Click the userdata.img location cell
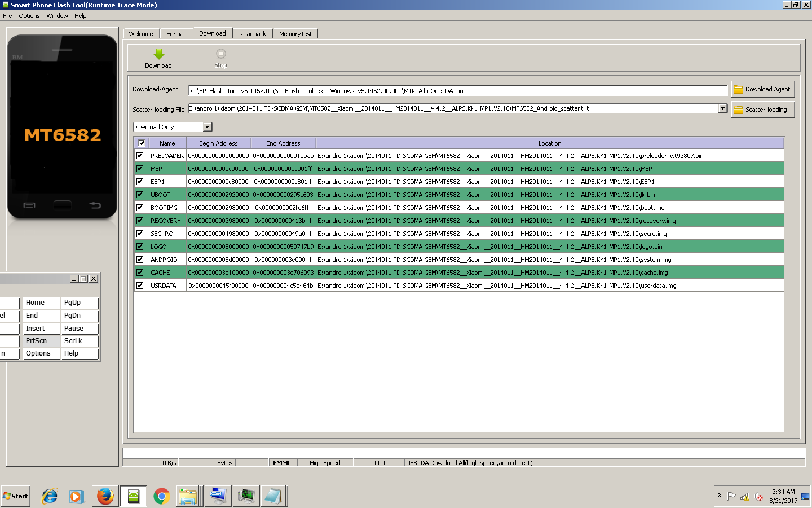The height and width of the screenshot is (508, 812). click(550, 286)
